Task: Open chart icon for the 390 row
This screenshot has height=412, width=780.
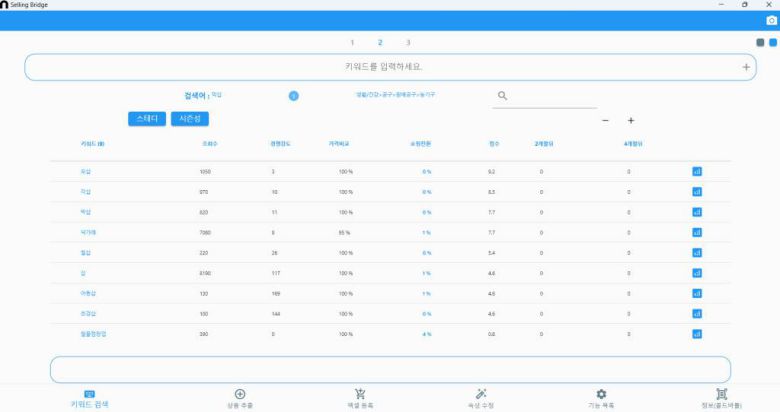Action: click(x=697, y=334)
